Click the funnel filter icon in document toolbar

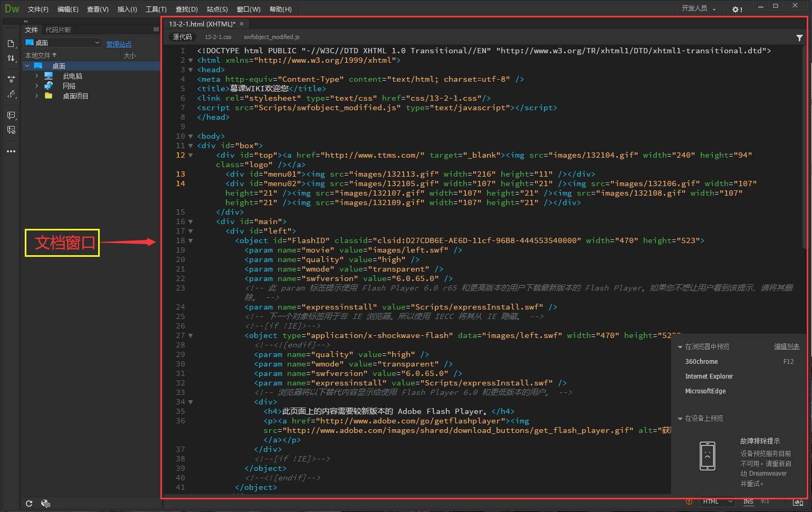pos(799,37)
